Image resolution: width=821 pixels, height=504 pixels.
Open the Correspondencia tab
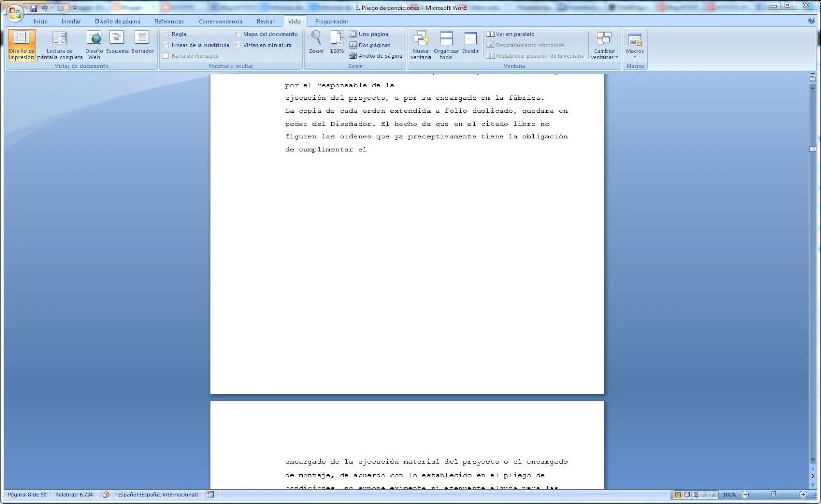[x=220, y=21]
